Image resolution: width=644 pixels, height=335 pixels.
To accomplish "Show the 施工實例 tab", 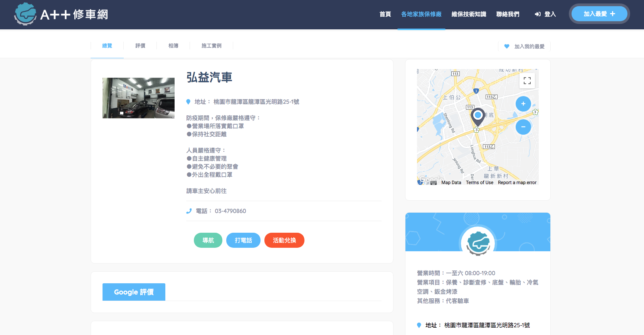I will tap(211, 46).
